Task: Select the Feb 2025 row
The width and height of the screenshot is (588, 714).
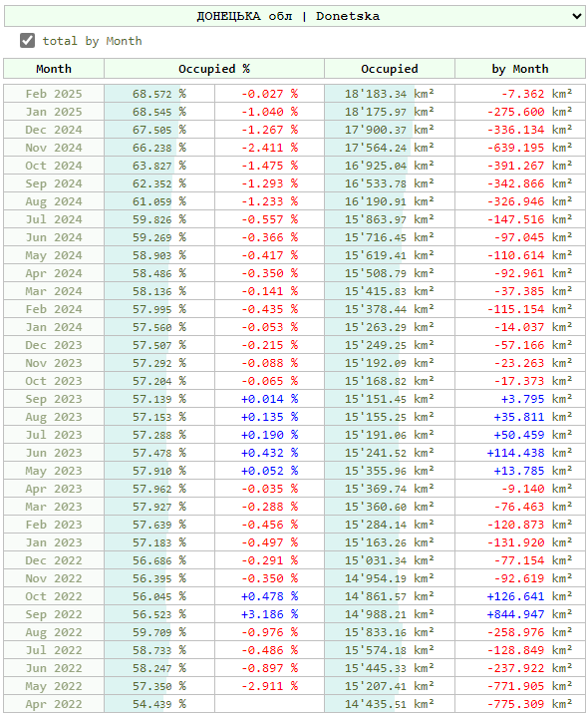Action: (x=294, y=94)
